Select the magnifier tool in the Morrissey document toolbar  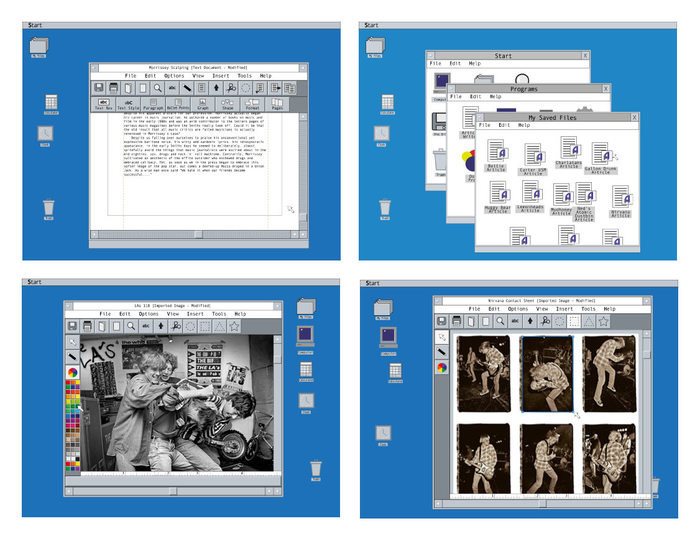pos(157,88)
